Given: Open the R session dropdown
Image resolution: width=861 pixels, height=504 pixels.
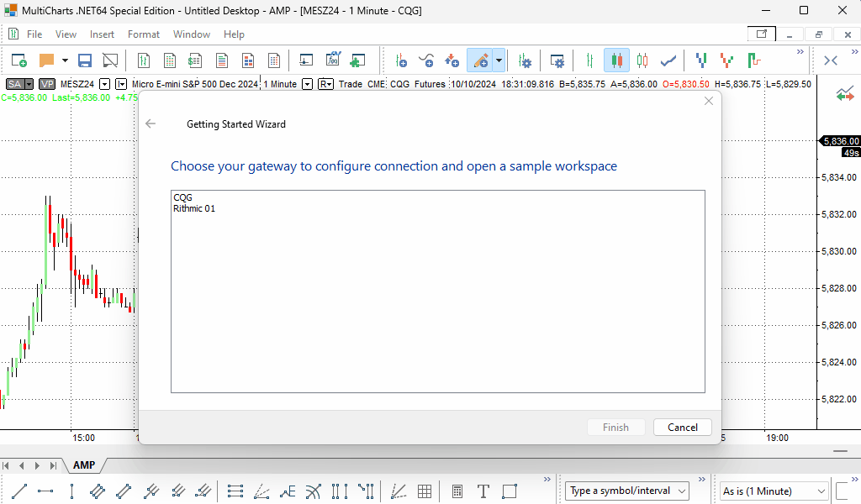Looking at the screenshot, I should [x=325, y=84].
